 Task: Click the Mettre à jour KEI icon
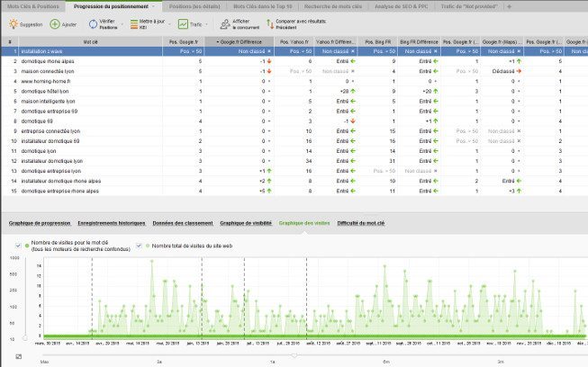point(134,24)
